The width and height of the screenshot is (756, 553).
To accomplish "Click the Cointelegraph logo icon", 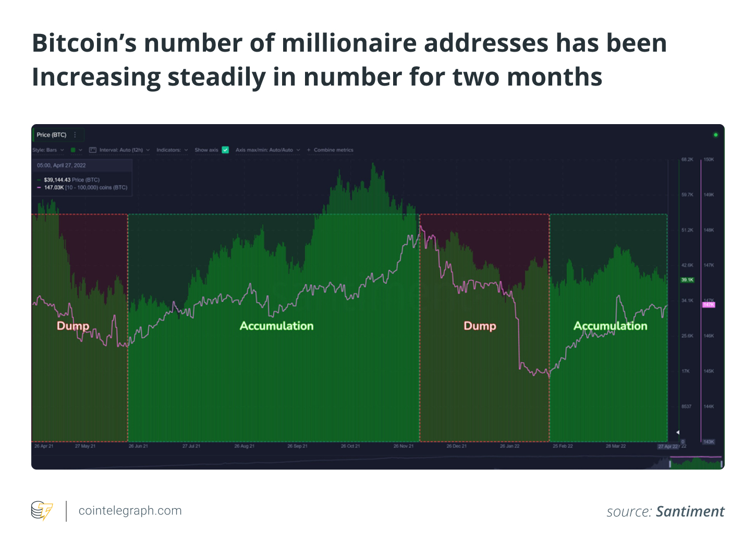I will pos(42,511).
